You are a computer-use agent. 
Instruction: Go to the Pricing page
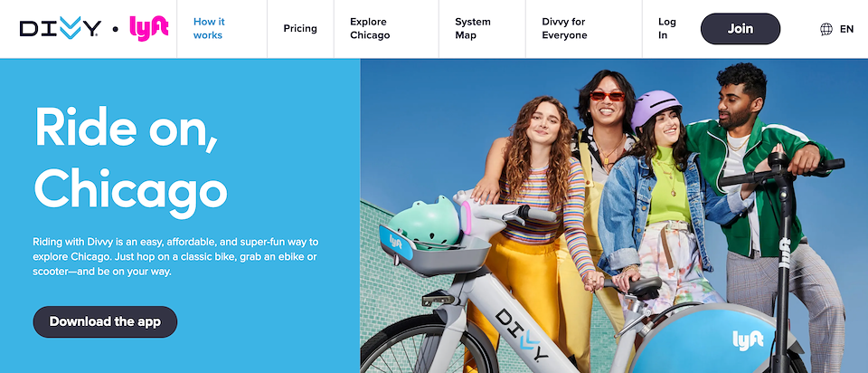click(300, 28)
